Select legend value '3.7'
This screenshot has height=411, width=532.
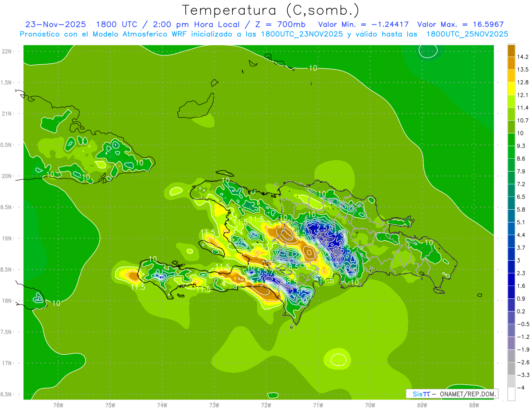tap(521, 248)
